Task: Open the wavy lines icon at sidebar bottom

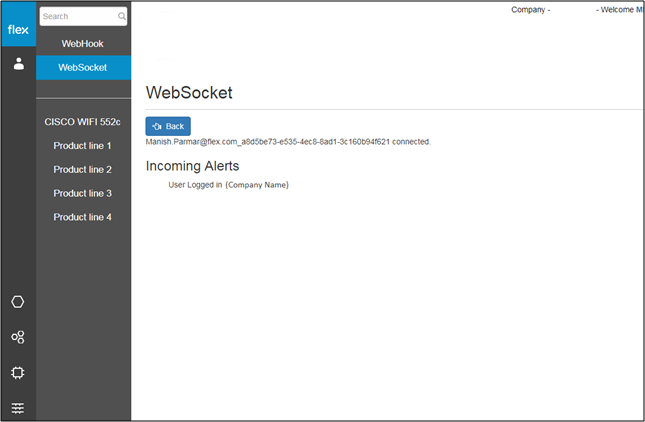Action: click(18, 408)
